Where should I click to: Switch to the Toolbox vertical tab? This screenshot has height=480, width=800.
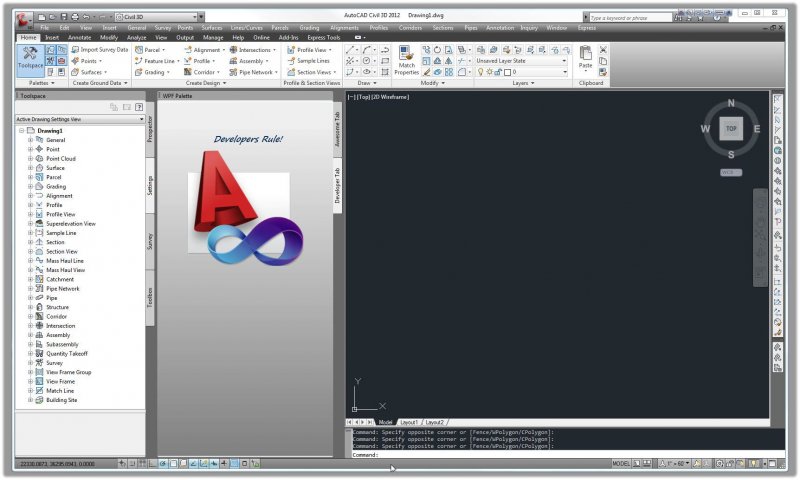click(x=150, y=297)
